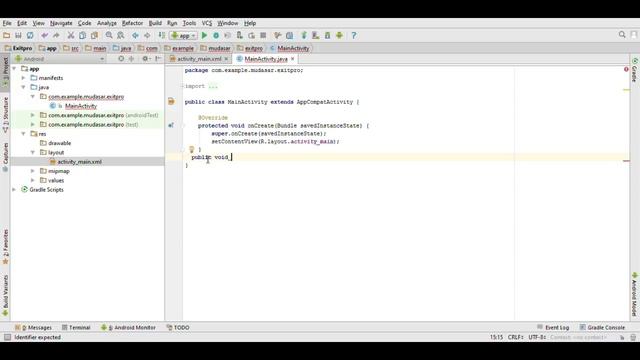
Task: Close the MainActivity.java tab
Action: coord(293,59)
